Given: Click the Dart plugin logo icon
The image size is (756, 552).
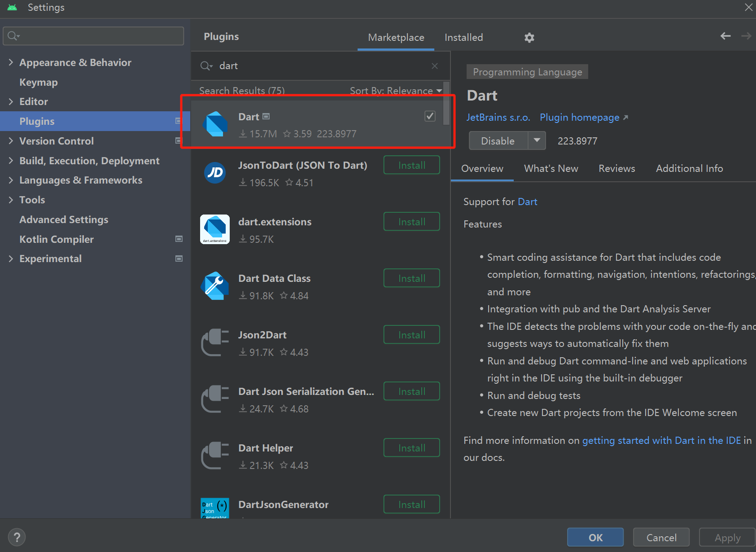Looking at the screenshot, I should point(215,124).
